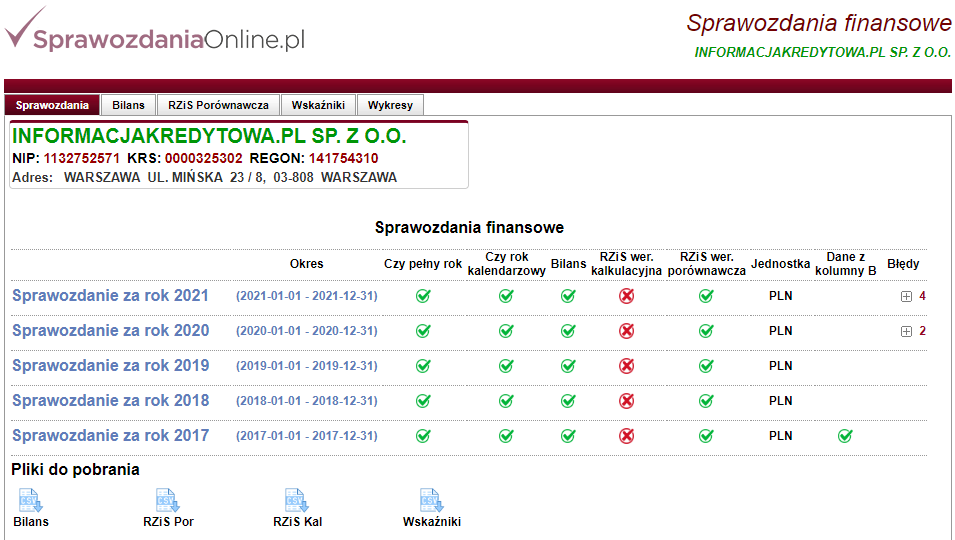Expand the errors list for 2021
Screen dimensions: 955x540
point(906,296)
